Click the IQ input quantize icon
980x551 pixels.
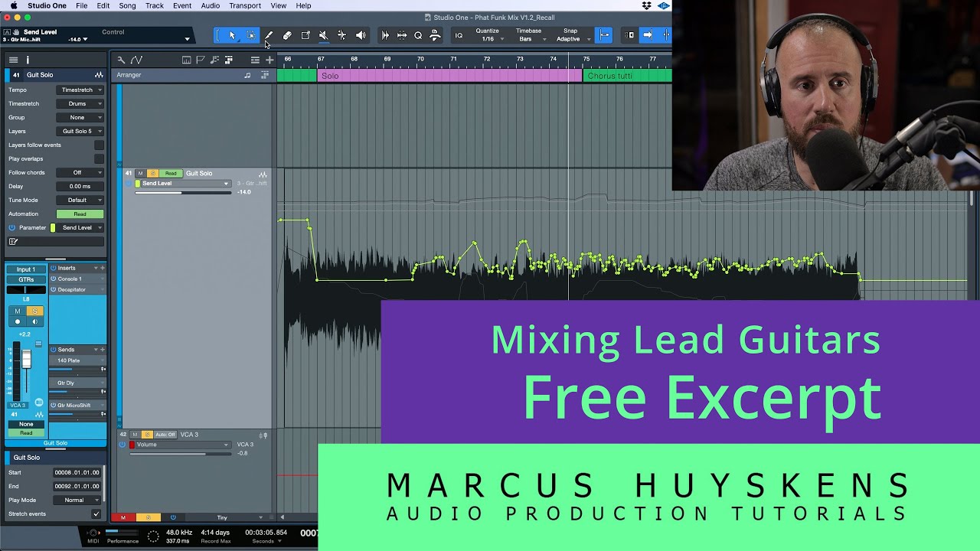pyautogui.click(x=459, y=35)
